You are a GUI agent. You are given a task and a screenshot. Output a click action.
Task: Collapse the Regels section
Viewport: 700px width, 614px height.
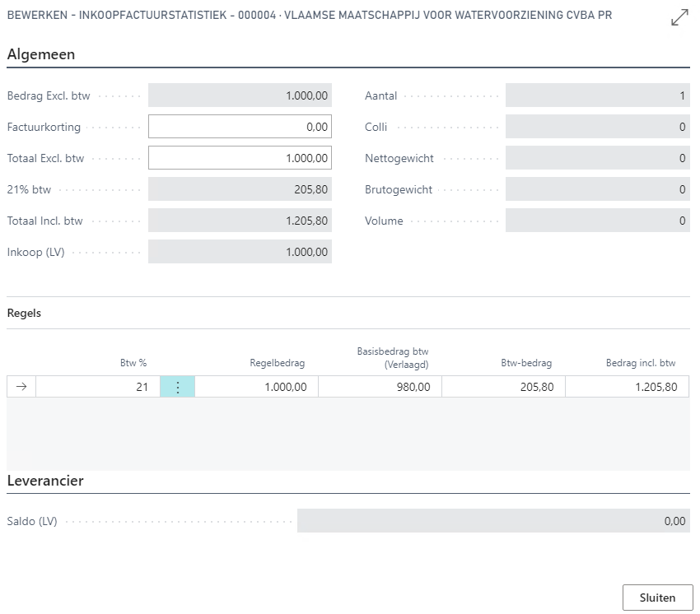point(24,314)
